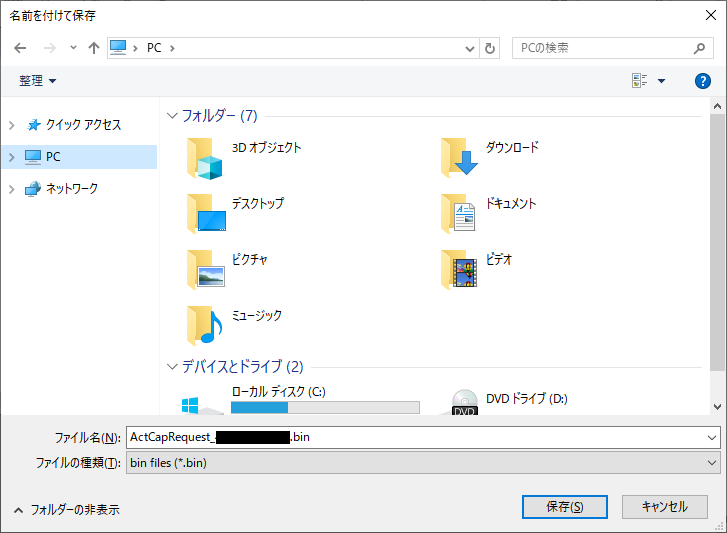This screenshot has height=533, width=727.
Task: Select the ドキュメント folder icon
Action: (x=460, y=214)
